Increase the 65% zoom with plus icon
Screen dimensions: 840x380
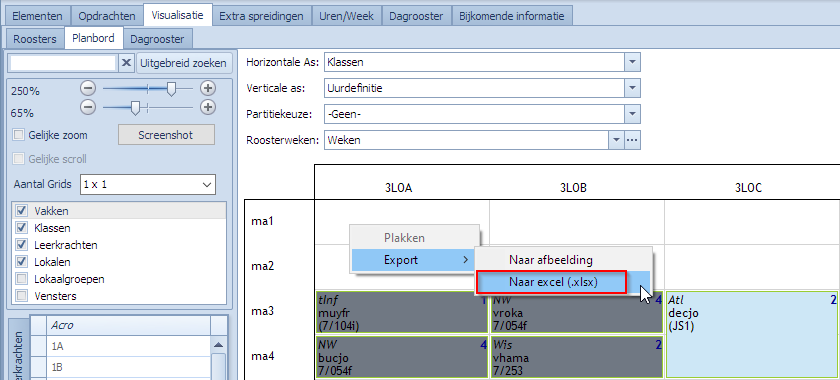pos(208,107)
